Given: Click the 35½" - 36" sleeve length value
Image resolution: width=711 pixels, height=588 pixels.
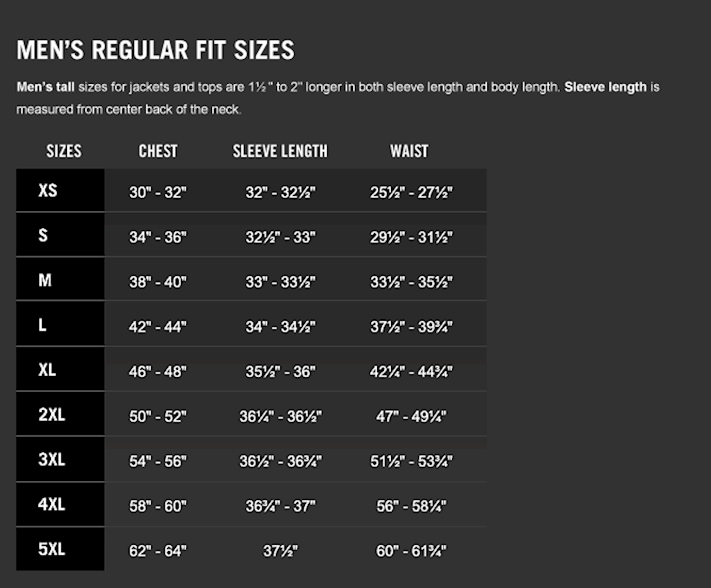Looking at the screenshot, I should [280, 372].
